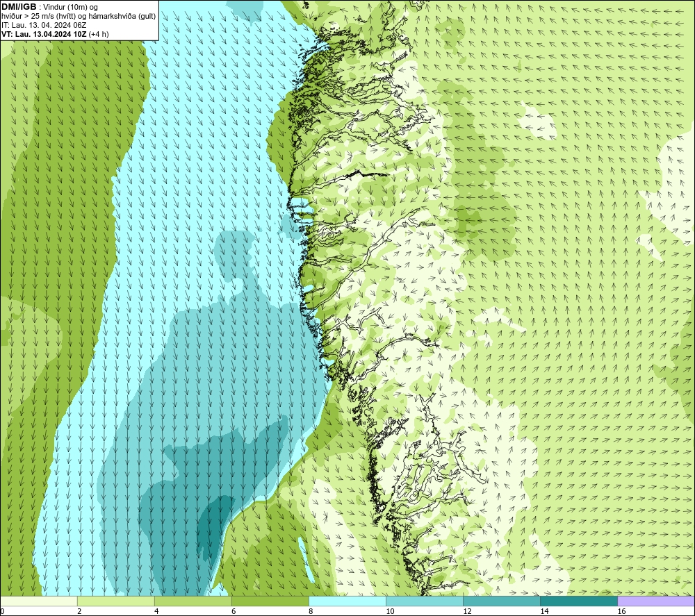Click the "2" scale label
Image resolution: width=695 pixels, height=616 pixels.
tap(79, 611)
